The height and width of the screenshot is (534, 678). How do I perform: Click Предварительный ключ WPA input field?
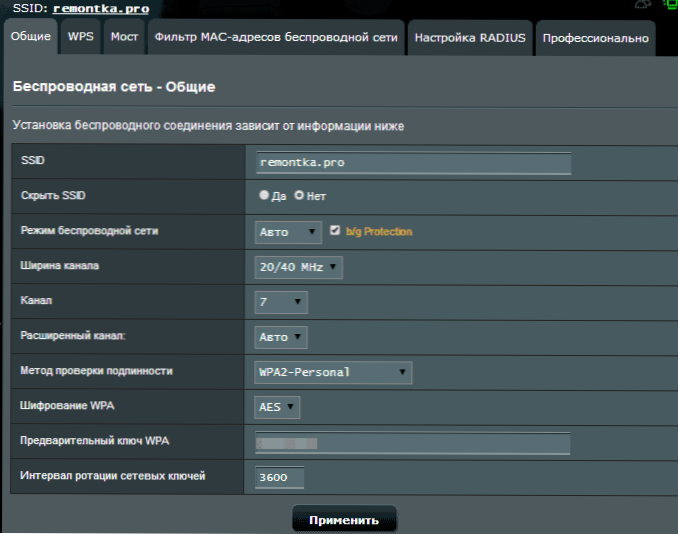click(413, 443)
